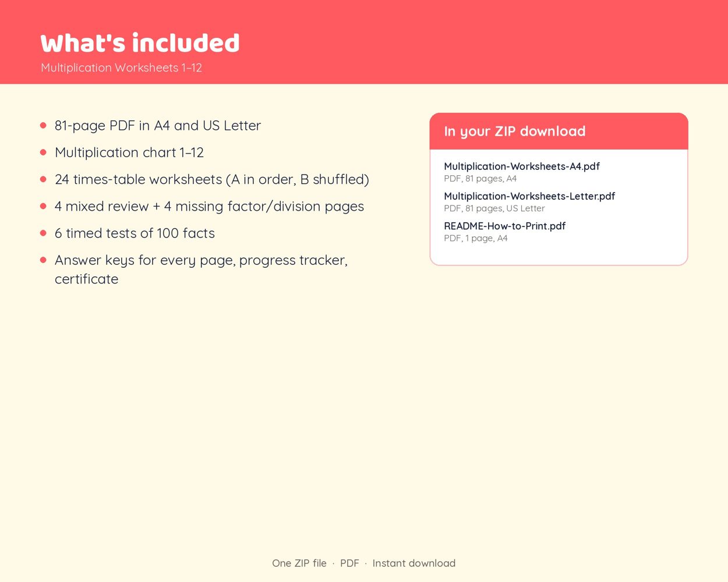Click the bullet beside 4 mixed review
Screen dimensions: 728x582
click(43, 206)
